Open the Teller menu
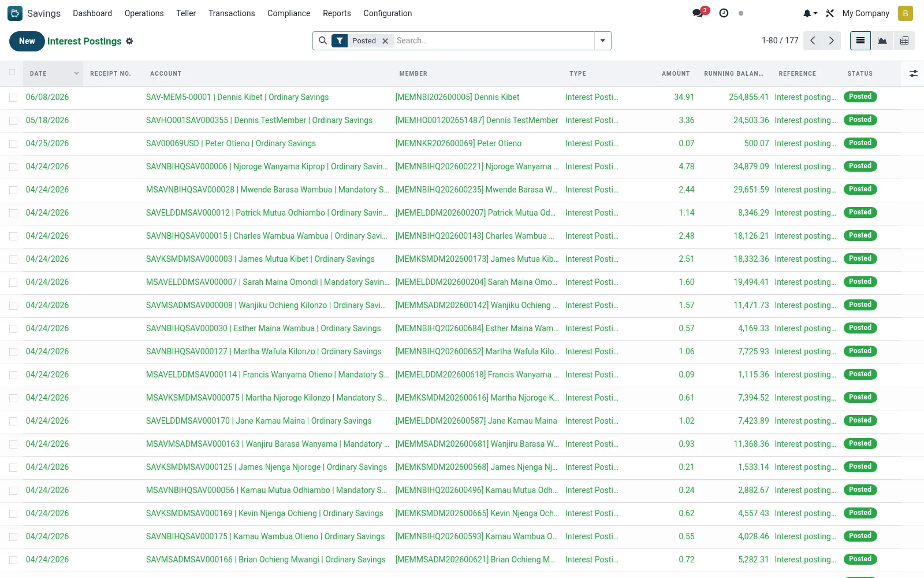924x578 pixels. (x=186, y=13)
